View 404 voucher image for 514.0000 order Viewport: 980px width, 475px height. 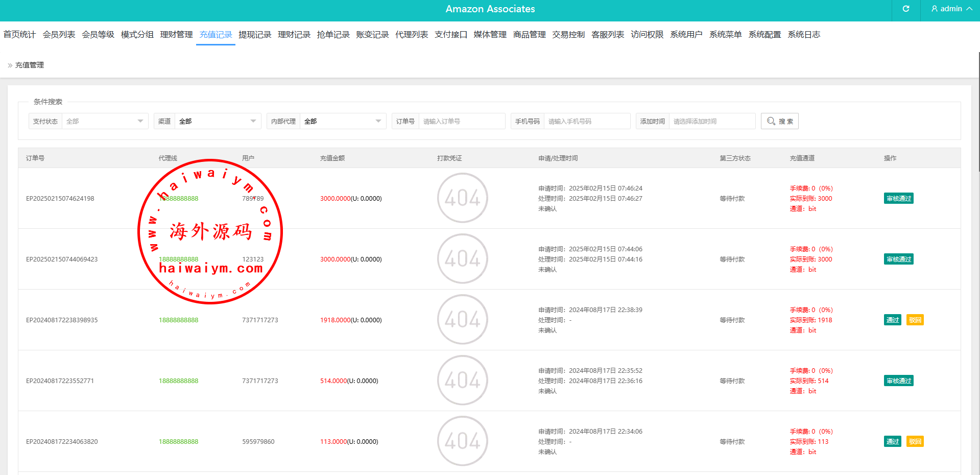coord(462,381)
